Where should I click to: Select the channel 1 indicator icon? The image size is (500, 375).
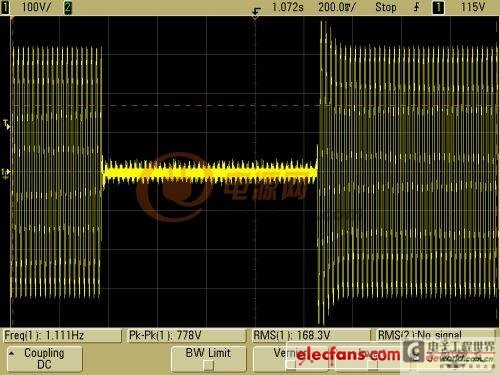coord(5,7)
